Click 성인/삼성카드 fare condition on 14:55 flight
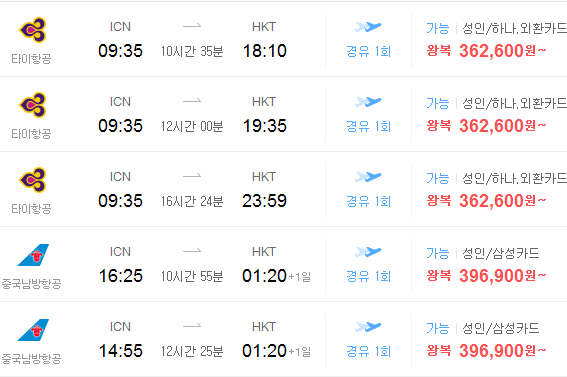 [501, 328]
